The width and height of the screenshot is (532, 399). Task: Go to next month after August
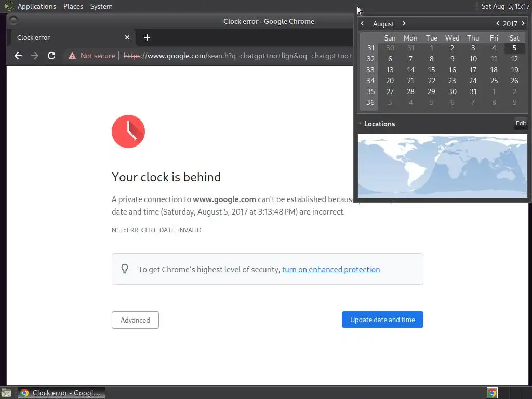[404, 24]
